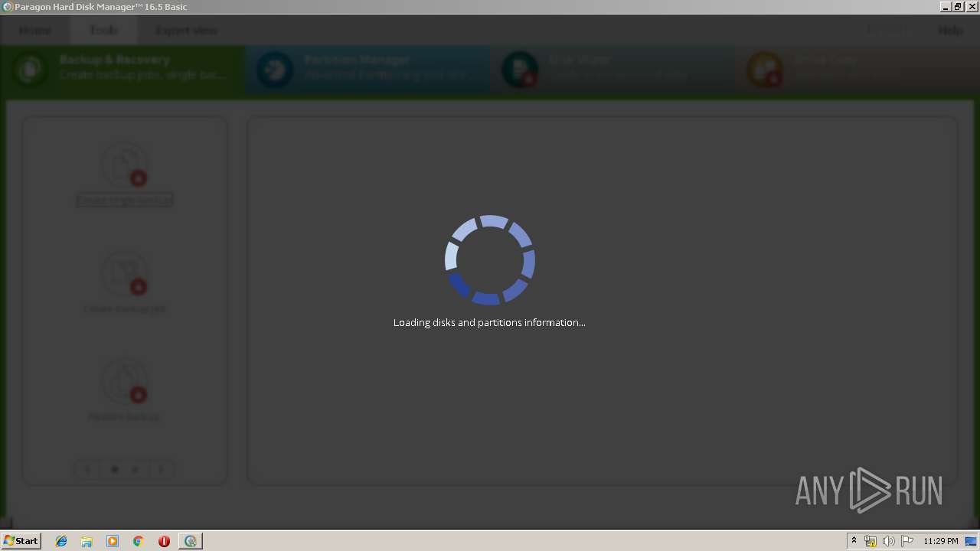
Task: Open Action Center flag icon
Action: (x=906, y=541)
